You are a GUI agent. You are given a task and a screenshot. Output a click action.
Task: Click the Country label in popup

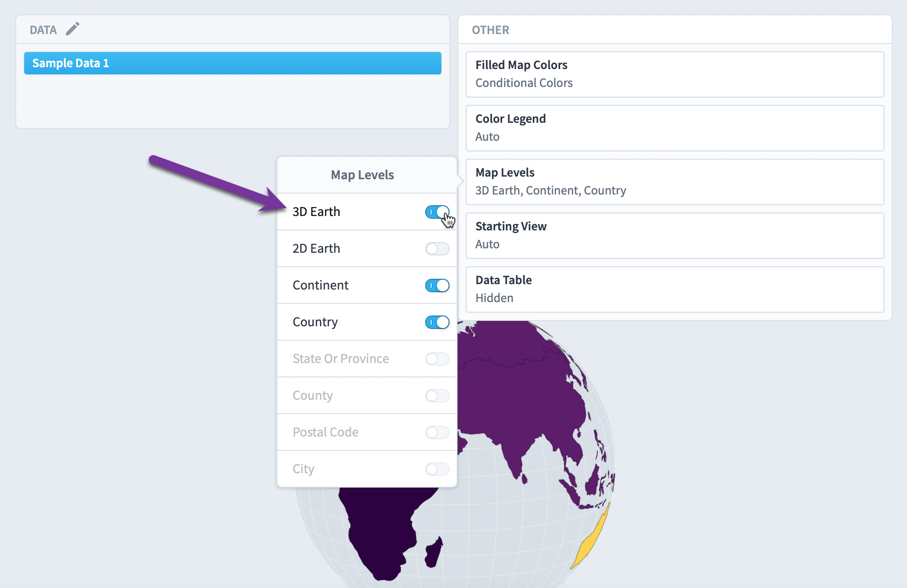[x=315, y=322]
